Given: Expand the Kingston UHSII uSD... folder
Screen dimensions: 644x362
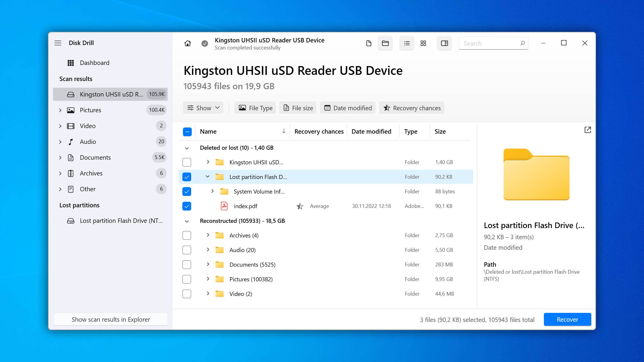Looking at the screenshot, I should tap(208, 162).
